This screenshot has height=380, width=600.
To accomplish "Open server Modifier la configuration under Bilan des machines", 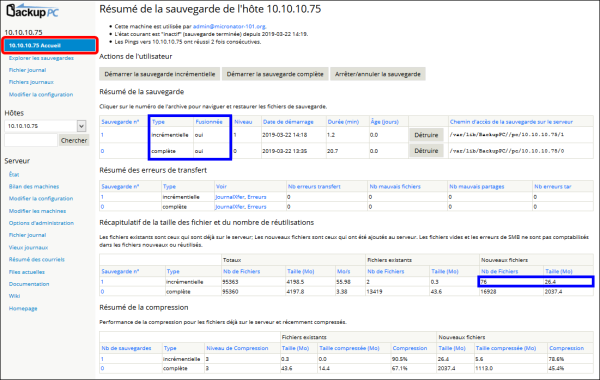I will click(x=41, y=199).
